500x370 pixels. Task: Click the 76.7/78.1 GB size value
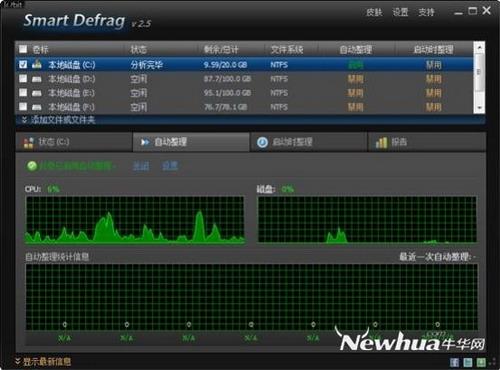click(226, 107)
